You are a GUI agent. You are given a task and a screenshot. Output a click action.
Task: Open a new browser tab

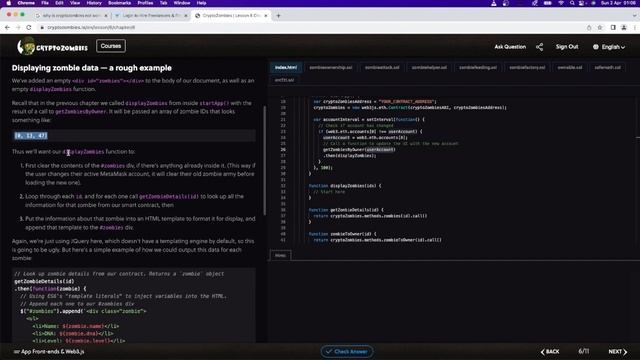278,16
